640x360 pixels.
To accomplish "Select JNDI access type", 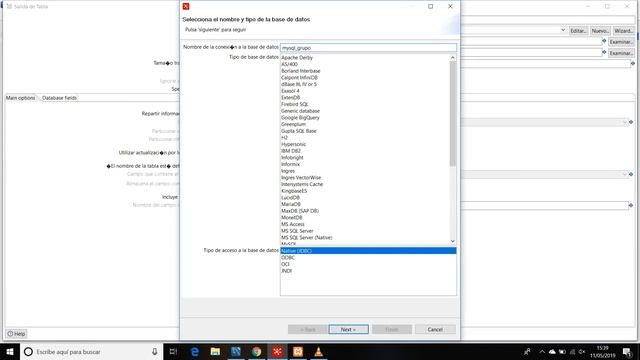I will click(287, 271).
